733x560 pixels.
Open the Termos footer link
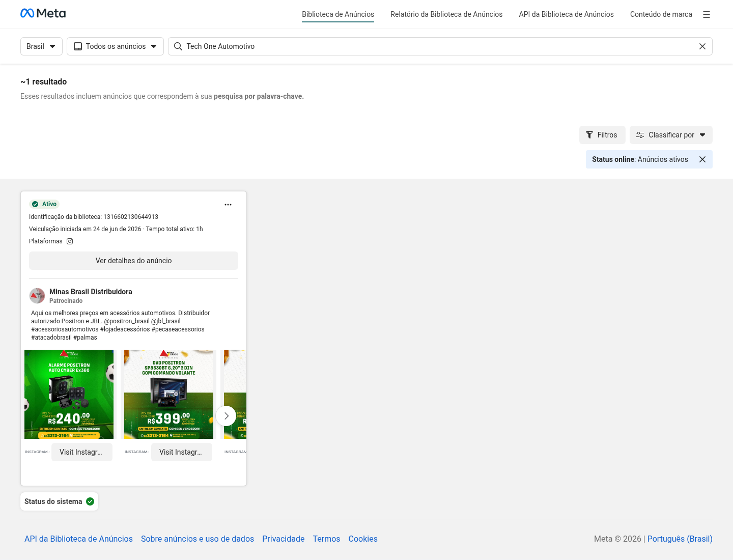click(x=326, y=539)
